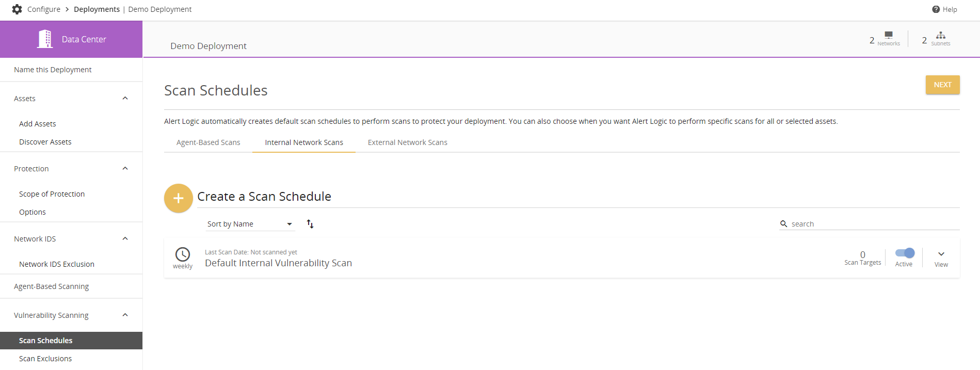Click the Help link text
The height and width of the screenshot is (370, 980).
pos(950,9)
